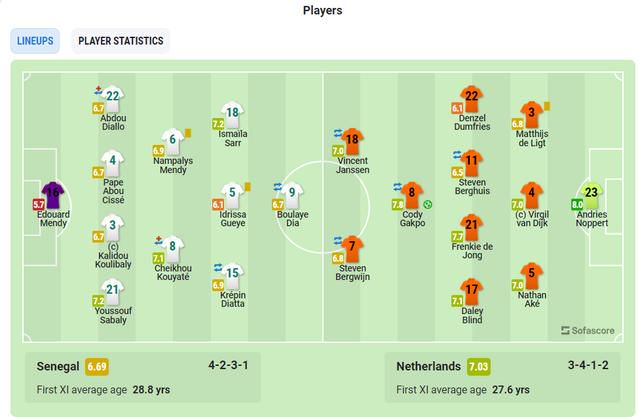Viewport: 640px width, 417px height.
Task: Click substitution arrows next to Boulaye Dia
Action: [278, 187]
